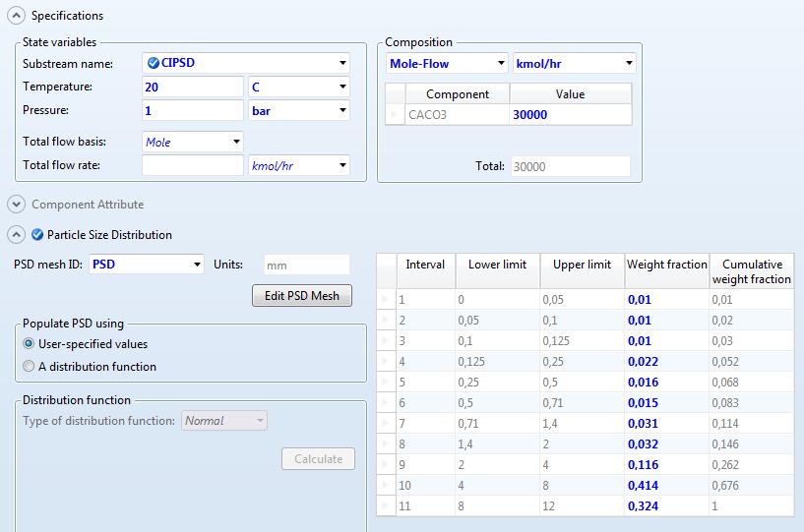Click the Component column header
Screen dimensions: 804x532
458,93
